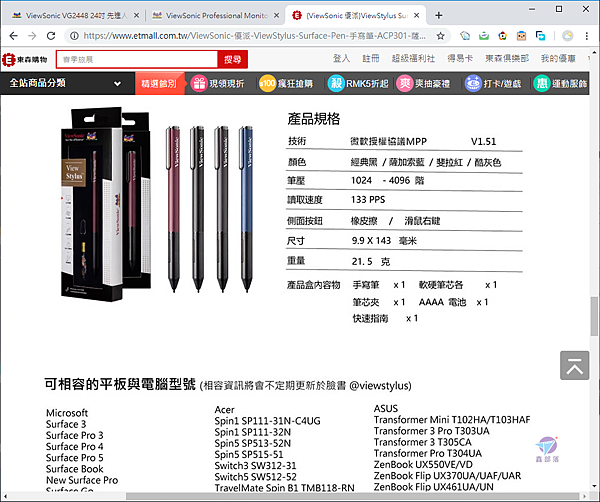Click the site info icon in address bar

(x=74, y=36)
